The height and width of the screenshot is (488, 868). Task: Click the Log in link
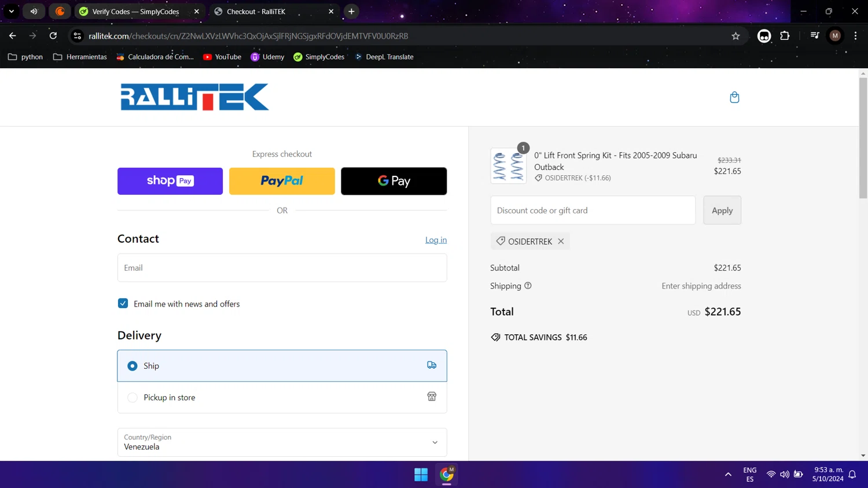436,240
